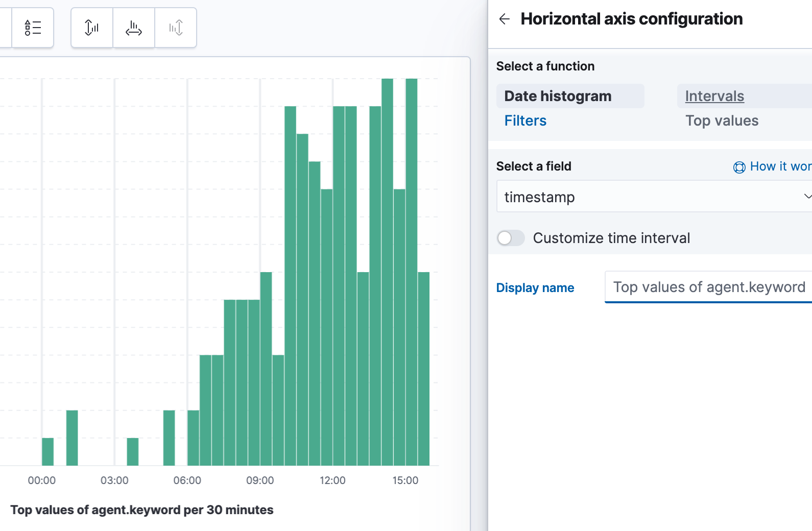Click the Display name label

pyautogui.click(x=535, y=288)
